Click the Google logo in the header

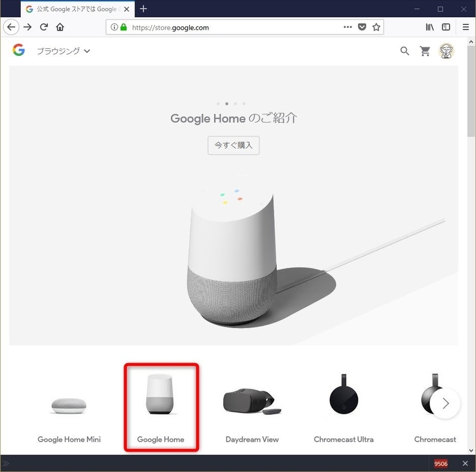tap(18, 51)
